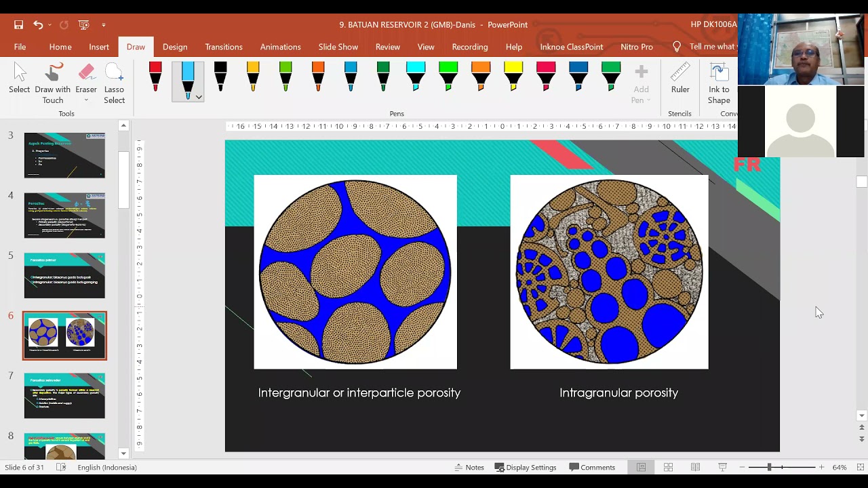Select slide 4 Porositas thumbnail

coord(64,216)
